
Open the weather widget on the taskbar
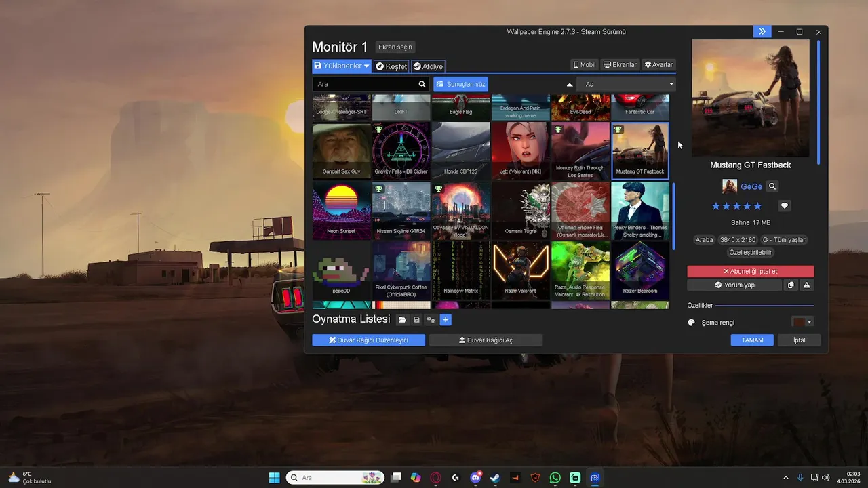click(x=29, y=478)
